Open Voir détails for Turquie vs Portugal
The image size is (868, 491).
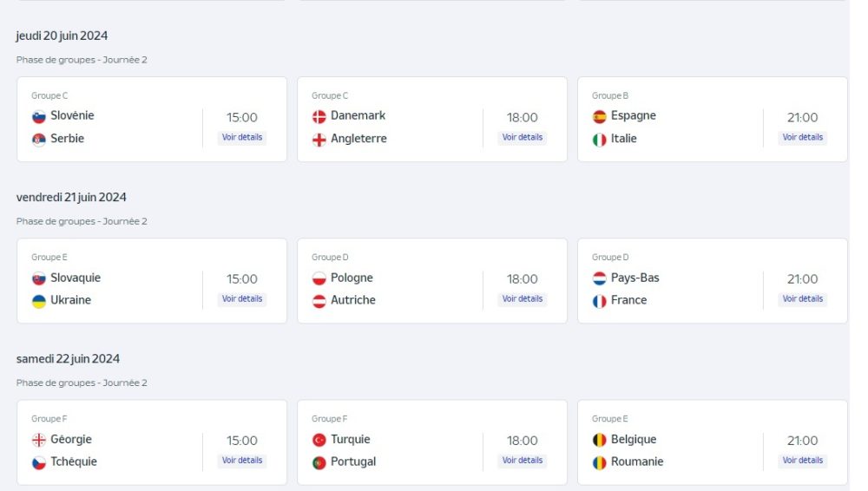(522, 461)
